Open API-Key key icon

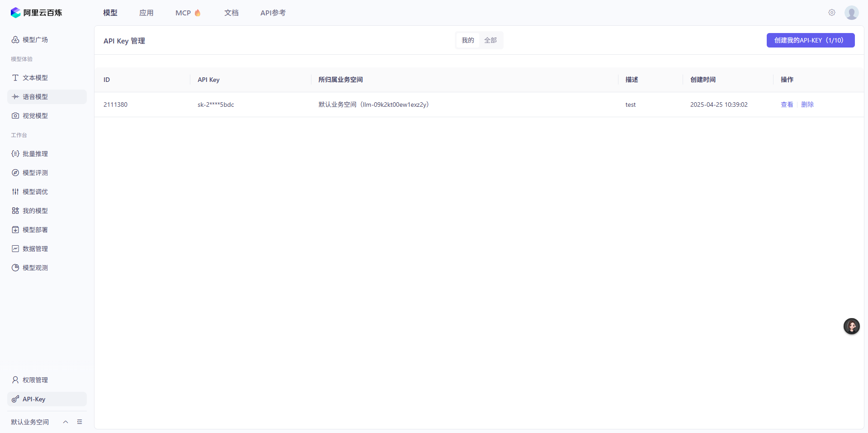point(15,399)
